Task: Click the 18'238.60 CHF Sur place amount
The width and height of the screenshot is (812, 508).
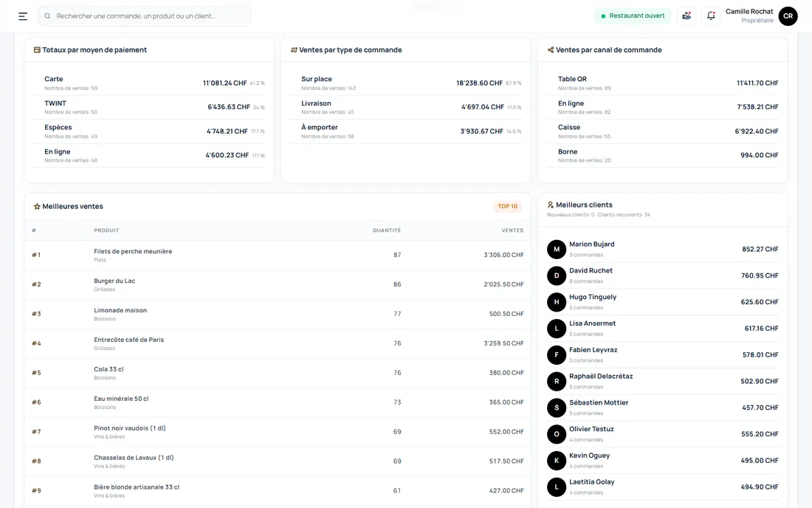Action: pyautogui.click(x=479, y=83)
